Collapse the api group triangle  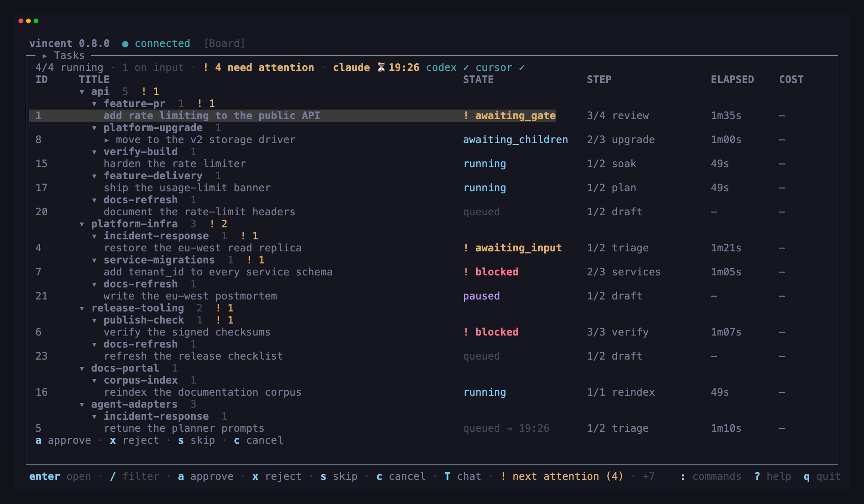tap(82, 92)
